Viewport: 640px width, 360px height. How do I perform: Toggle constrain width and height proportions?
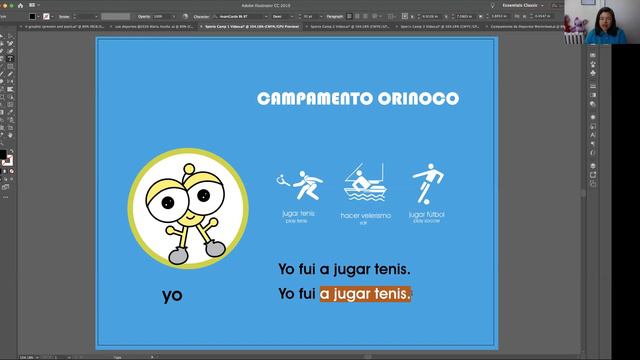click(x=517, y=16)
